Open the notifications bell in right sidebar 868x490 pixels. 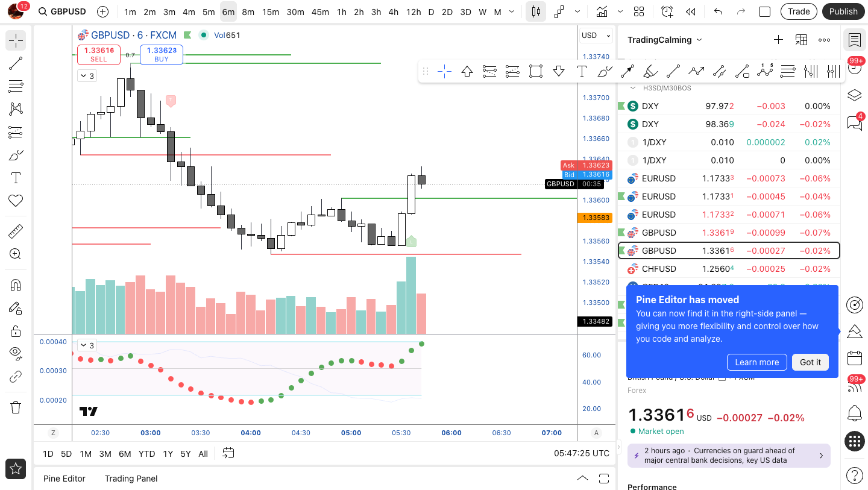[x=854, y=413]
